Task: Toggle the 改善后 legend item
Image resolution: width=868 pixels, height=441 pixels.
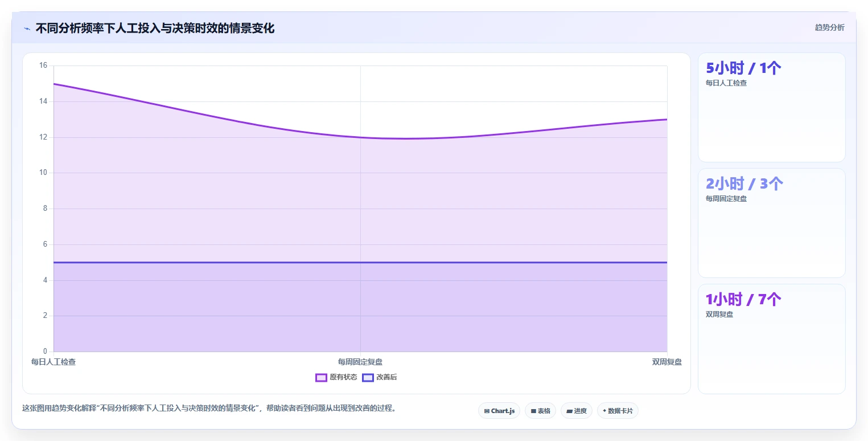Action: (380, 377)
